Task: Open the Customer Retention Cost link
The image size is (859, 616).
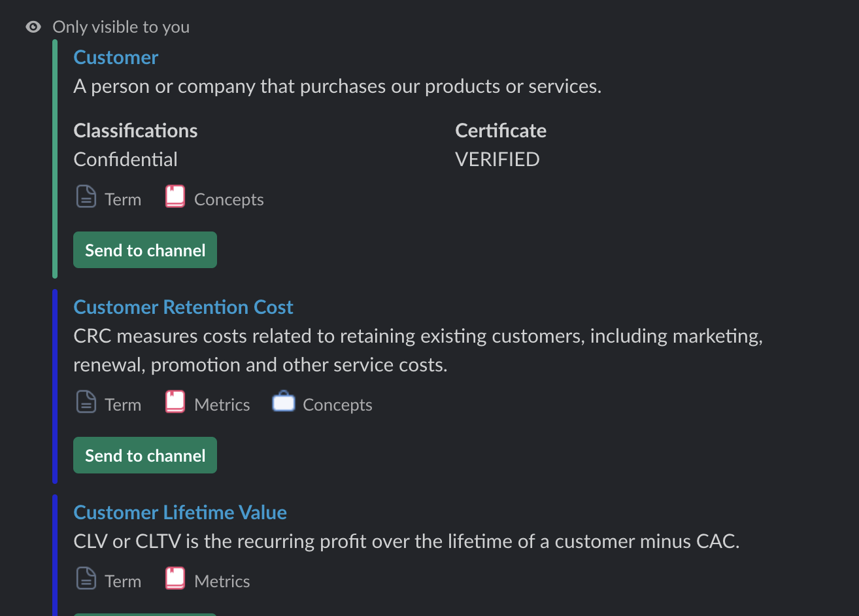Action: pos(183,307)
